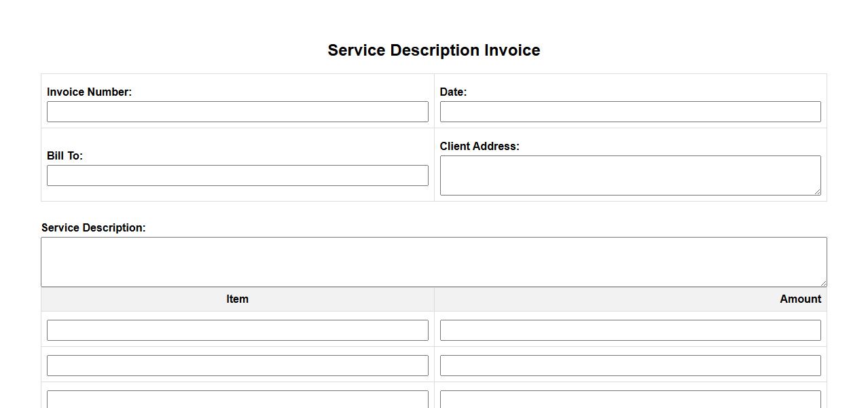Click the Bill To label
Screen dimensions: 868x408
point(65,156)
